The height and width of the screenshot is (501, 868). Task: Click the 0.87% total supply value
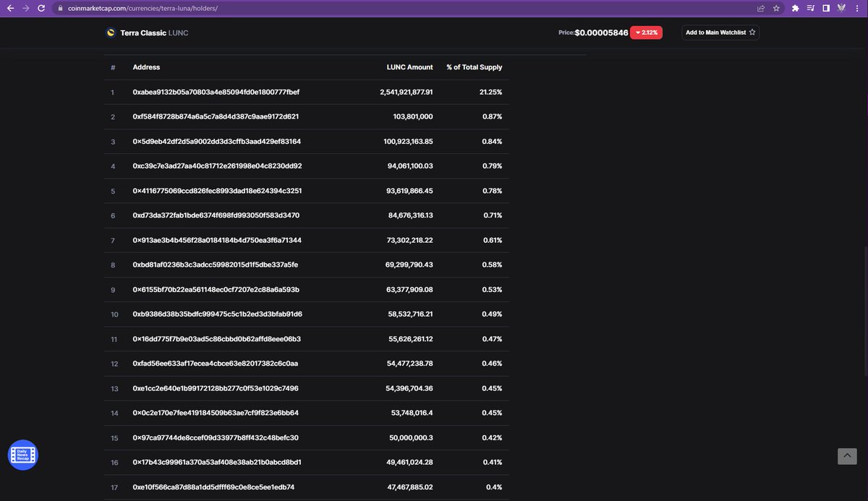[x=492, y=117]
